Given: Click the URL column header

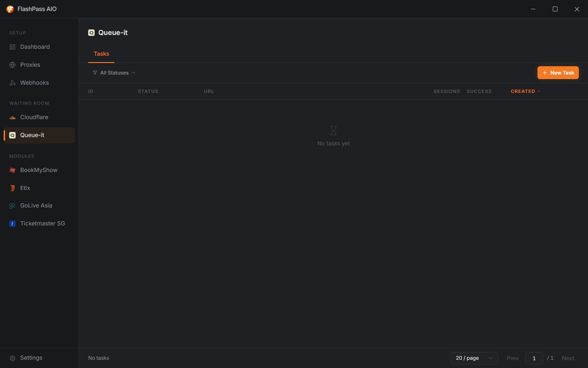Looking at the screenshot, I should coord(209,92).
